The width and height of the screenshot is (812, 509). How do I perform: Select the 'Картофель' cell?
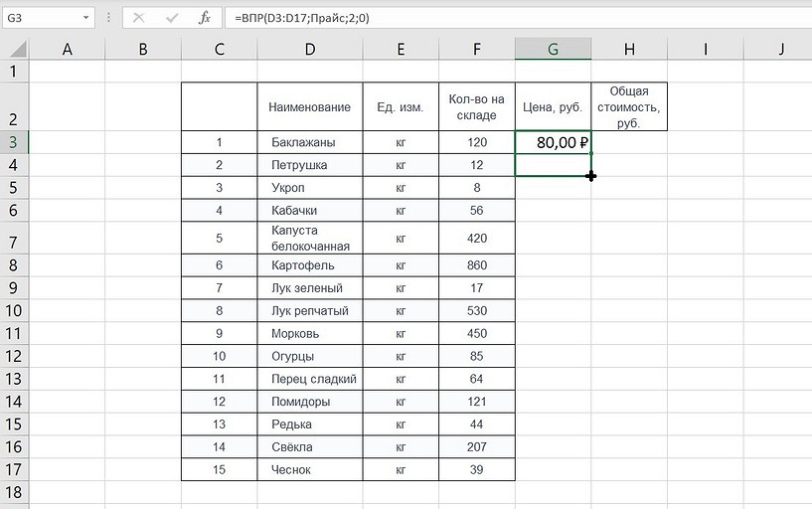coord(310,265)
